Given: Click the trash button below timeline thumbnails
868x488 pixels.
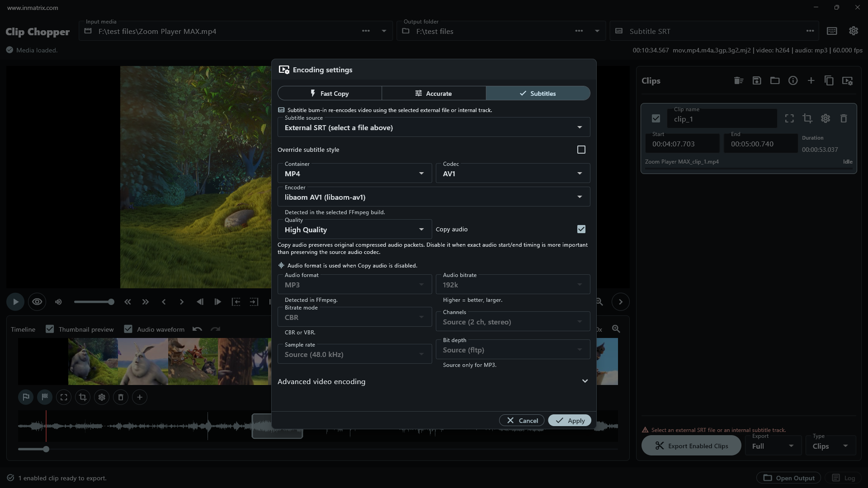Looking at the screenshot, I should point(121,397).
